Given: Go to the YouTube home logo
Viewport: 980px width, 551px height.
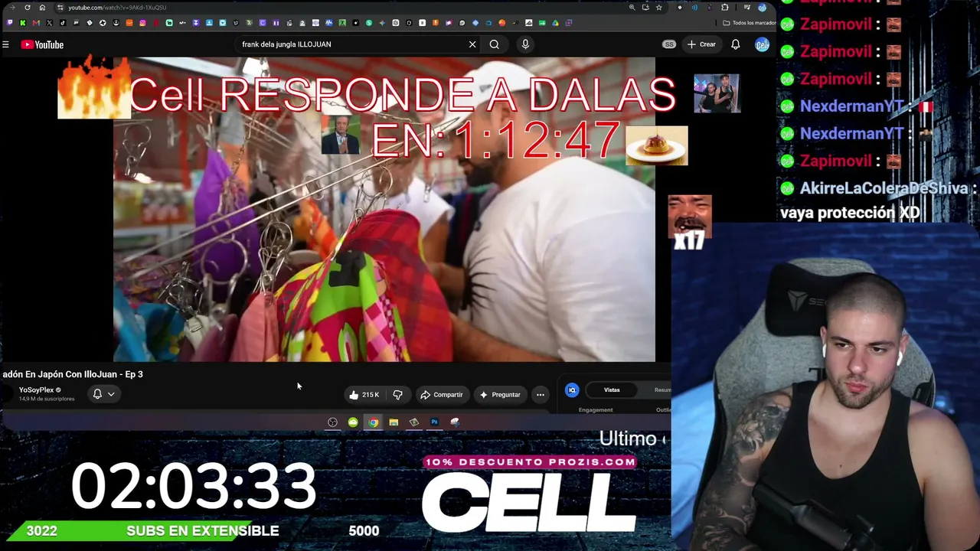Looking at the screenshot, I should coord(42,44).
